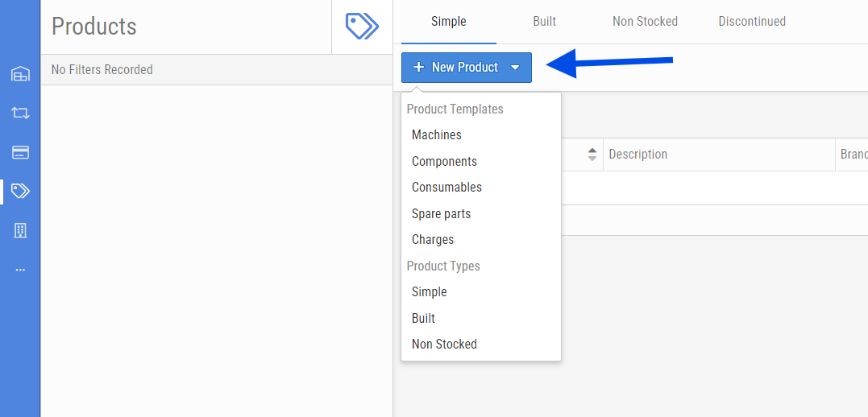Select the product tags sidebar icon
The height and width of the screenshot is (417, 868).
pyautogui.click(x=20, y=191)
